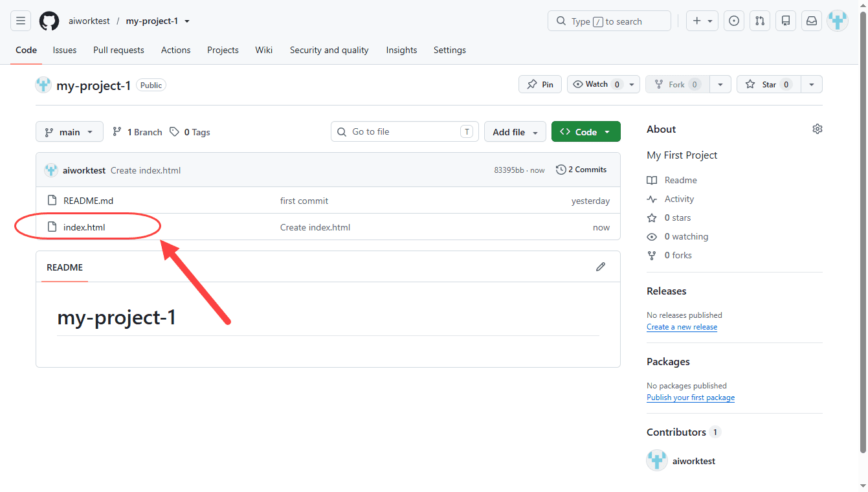This screenshot has height=492, width=868.
Task: Switch to the Code tab
Action: (x=27, y=50)
